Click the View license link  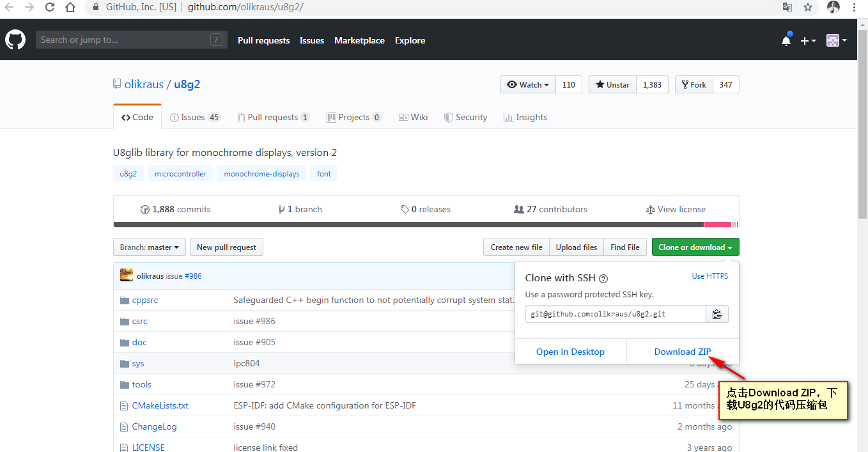click(x=676, y=209)
